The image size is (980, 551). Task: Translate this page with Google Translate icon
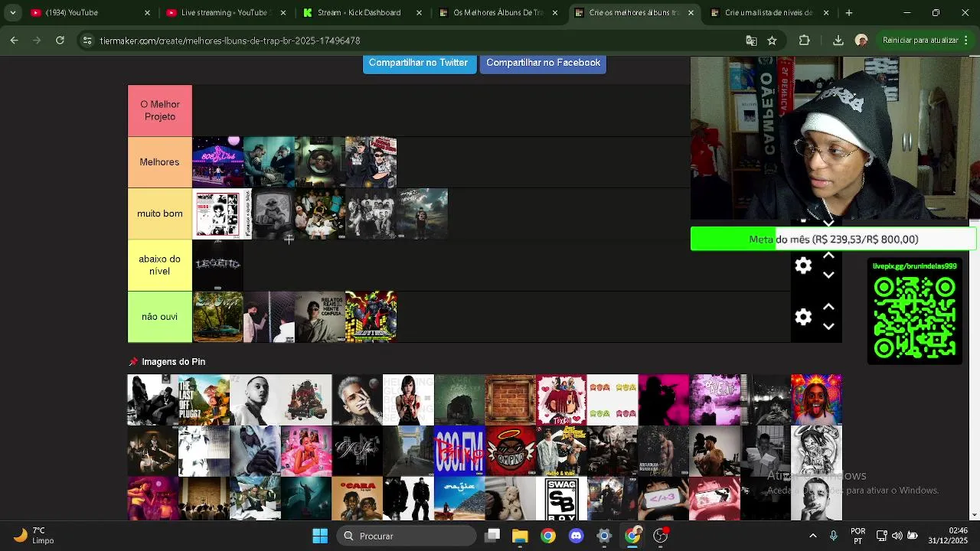pyautogui.click(x=751, y=41)
